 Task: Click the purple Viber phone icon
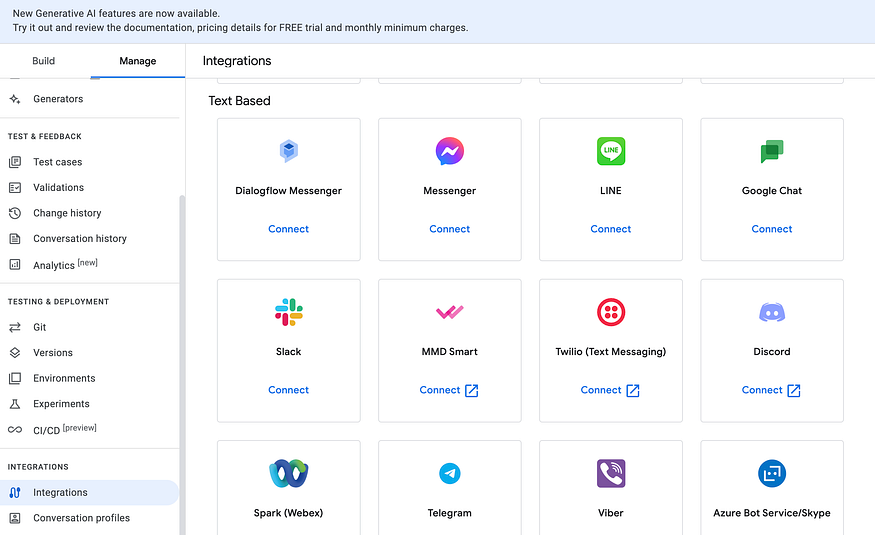pyautogui.click(x=610, y=473)
